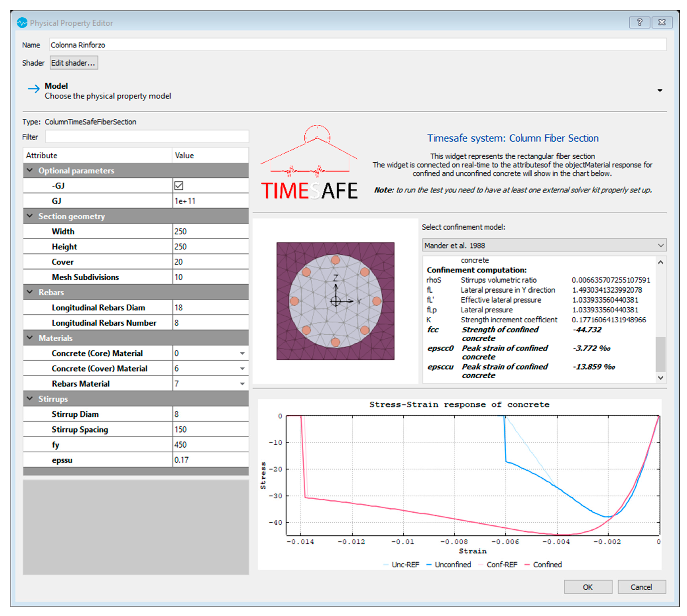
Task: Click the Edit shader button
Action: [73, 63]
